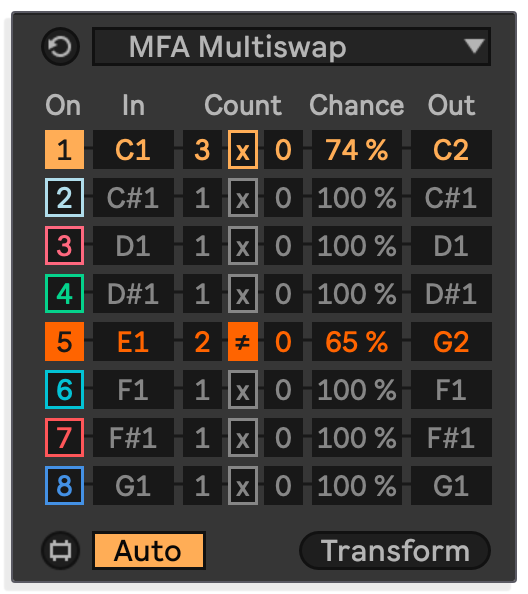Select the G1 output note field

tap(451, 485)
